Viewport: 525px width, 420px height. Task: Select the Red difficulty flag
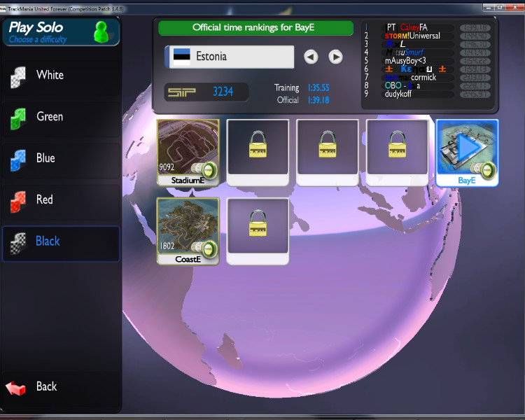pos(18,201)
